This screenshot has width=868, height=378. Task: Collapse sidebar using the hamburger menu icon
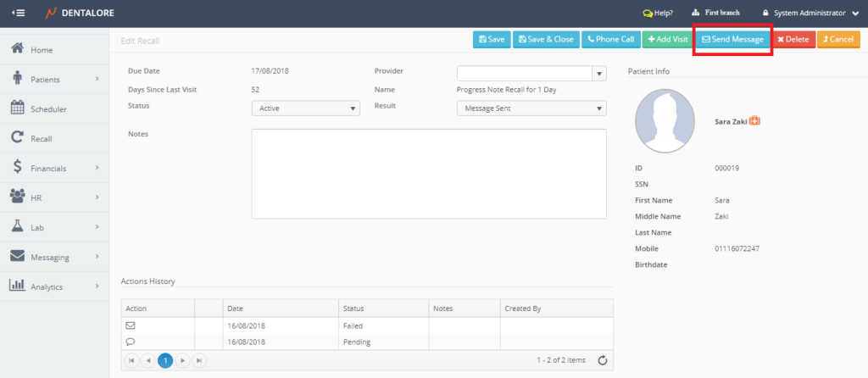click(x=18, y=13)
